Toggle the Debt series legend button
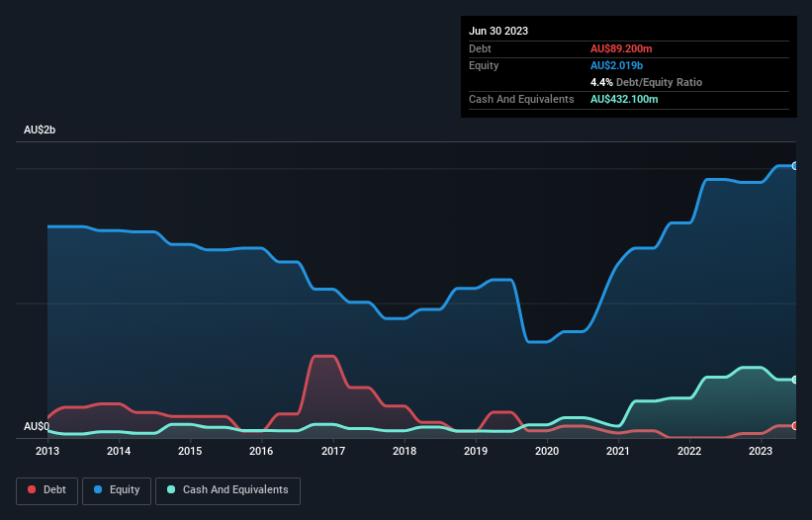 [x=47, y=490]
